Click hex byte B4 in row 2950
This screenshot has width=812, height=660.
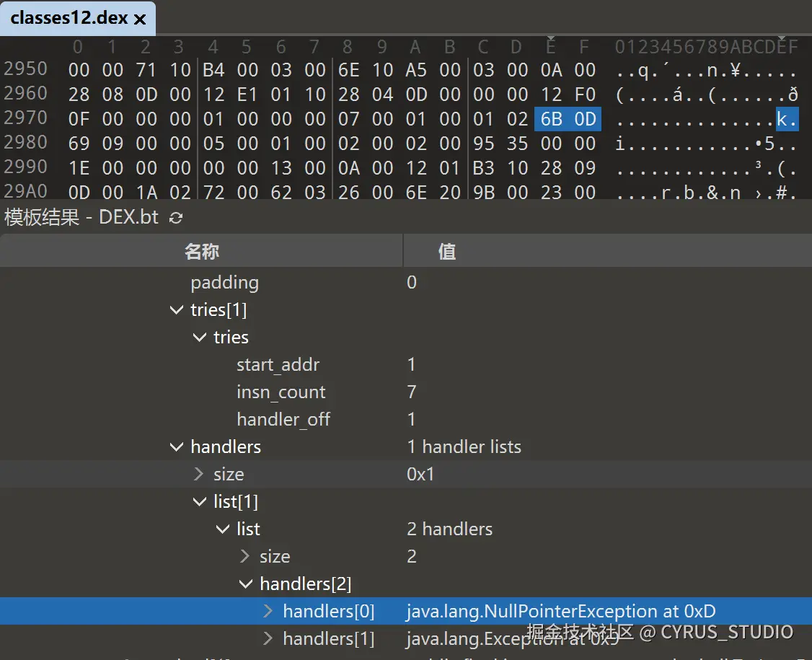click(213, 70)
